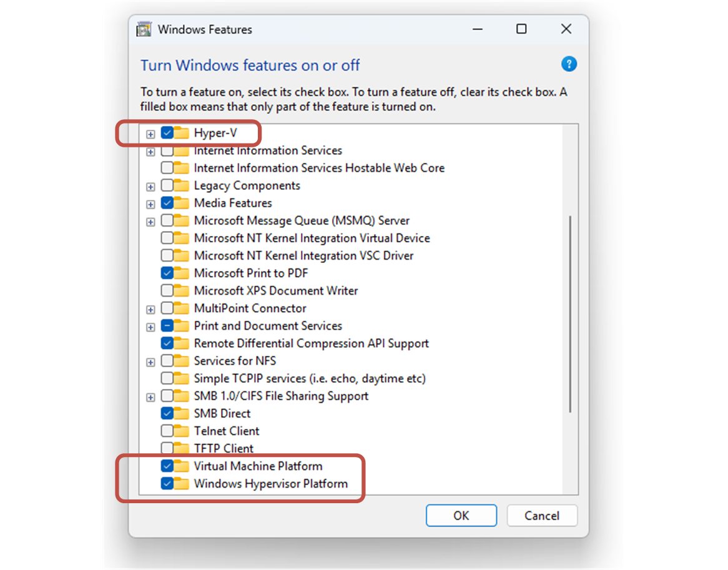Click the Hyper-V folder icon
728x570 pixels.
coord(182,133)
